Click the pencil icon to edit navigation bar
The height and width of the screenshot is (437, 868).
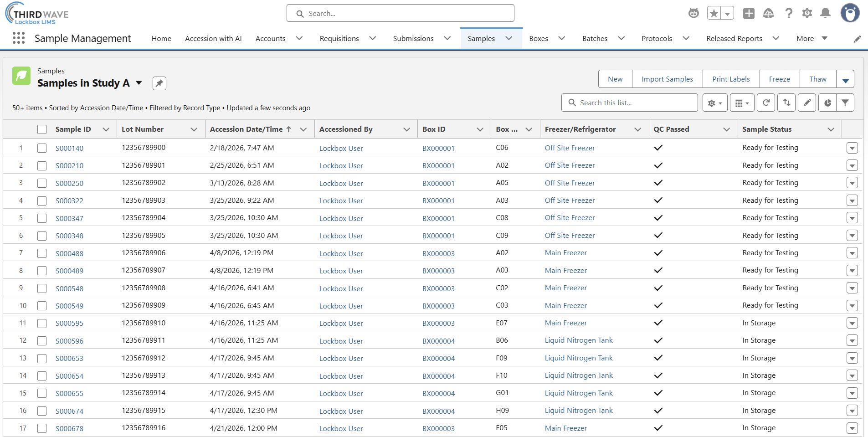(857, 39)
